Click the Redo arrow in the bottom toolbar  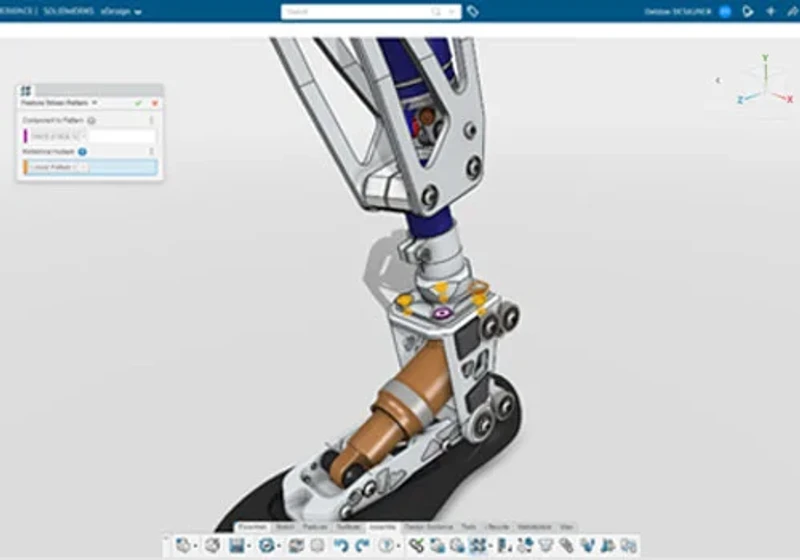click(362, 546)
